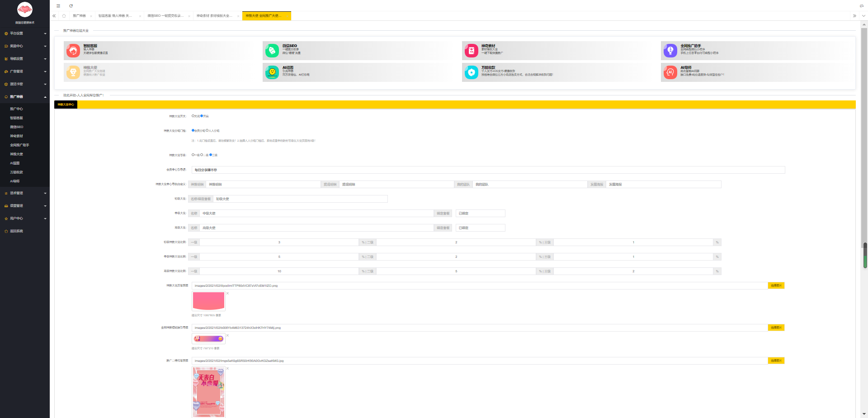Open the 神推大使 feature card icon

click(73, 72)
